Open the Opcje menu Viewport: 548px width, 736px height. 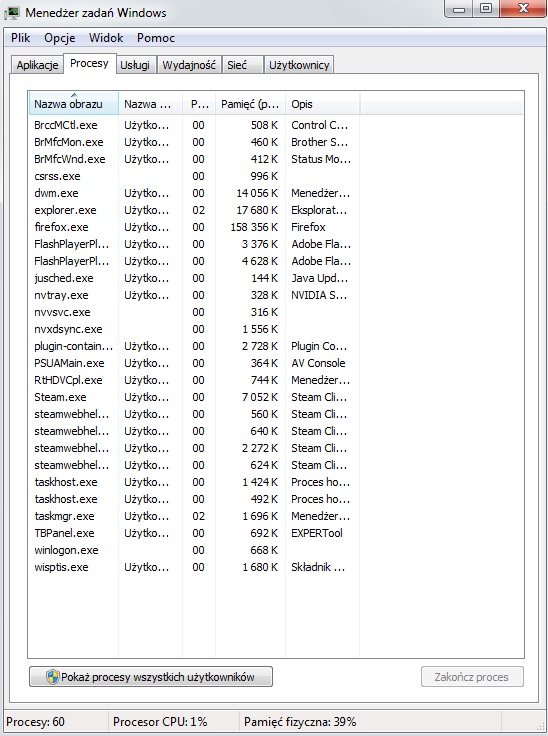60,38
